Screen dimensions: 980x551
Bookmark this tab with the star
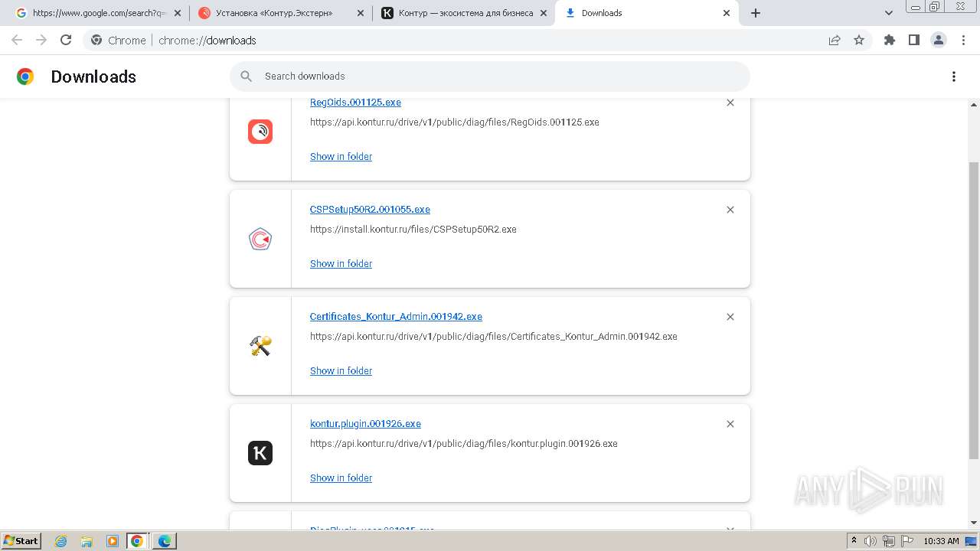[859, 40]
